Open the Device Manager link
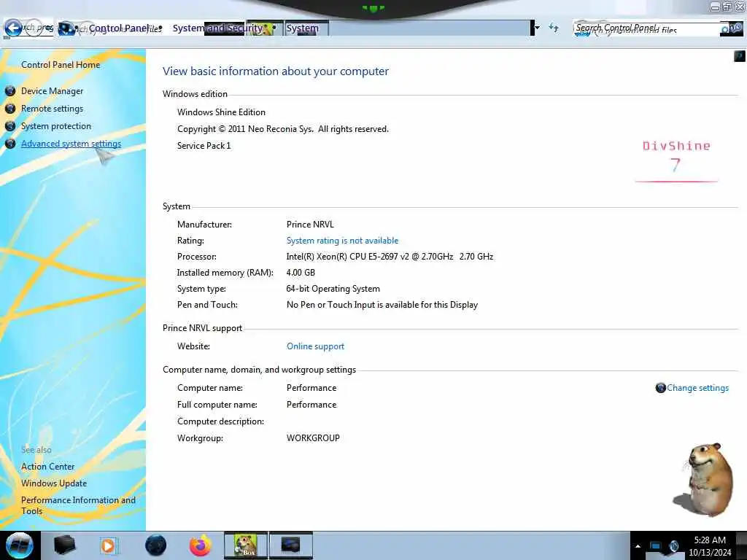Viewport: 747px width, 560px height. coord(52,91)
